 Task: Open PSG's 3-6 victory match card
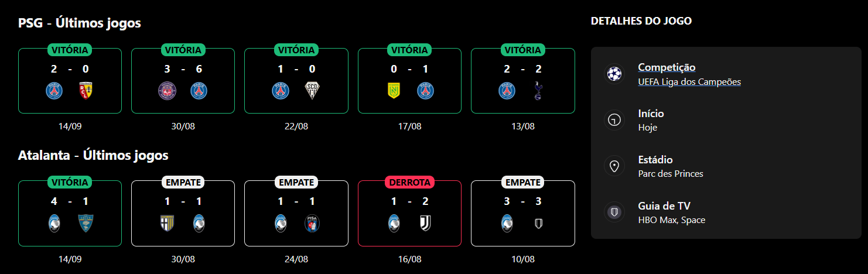(183, 80)
